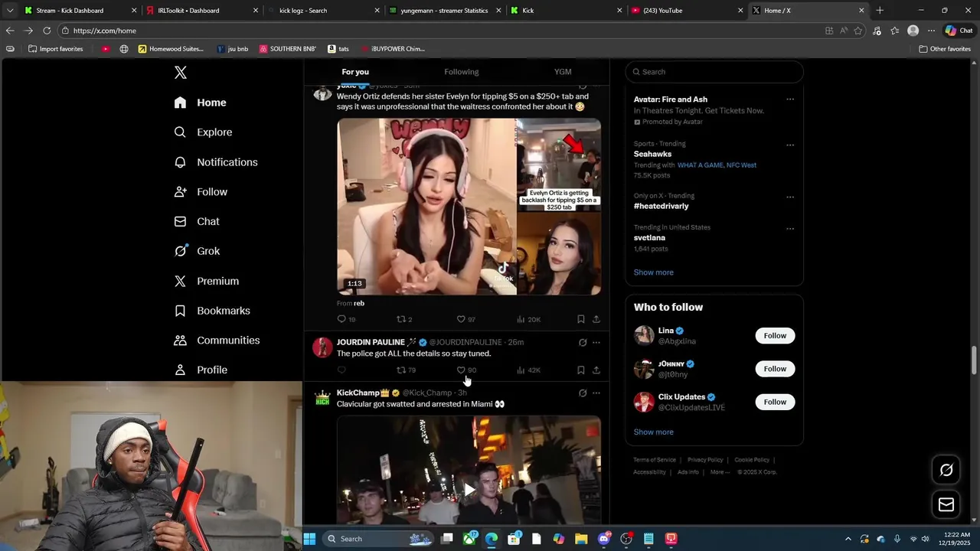
Task: Click the X logo in sidebar
Action: [x=181, y=73]
